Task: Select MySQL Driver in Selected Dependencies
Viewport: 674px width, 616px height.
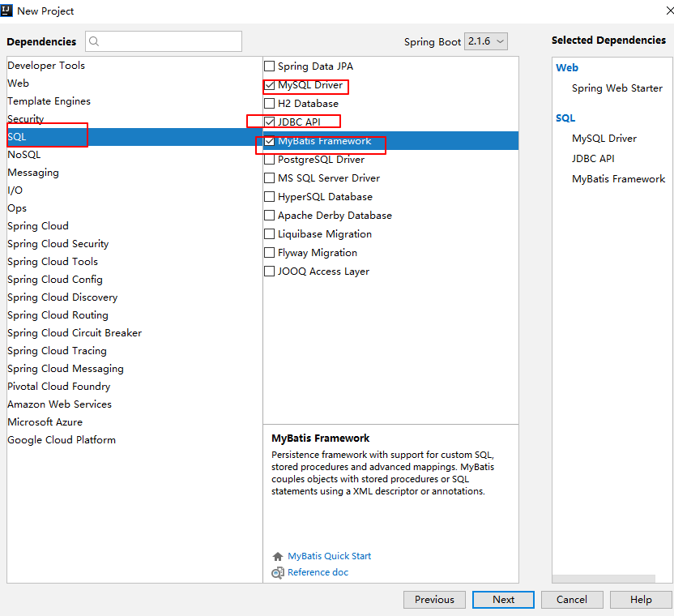Action: [x=604, y=139]
